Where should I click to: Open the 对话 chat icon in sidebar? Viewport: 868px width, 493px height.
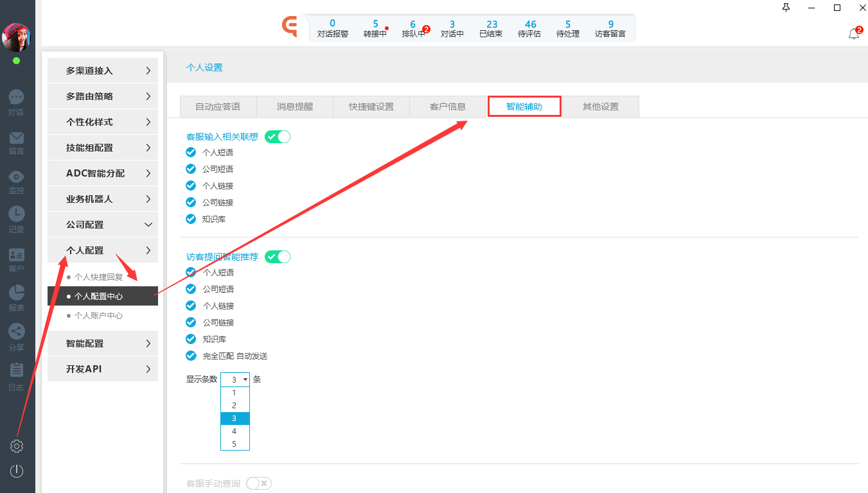[x=17, y=98]
